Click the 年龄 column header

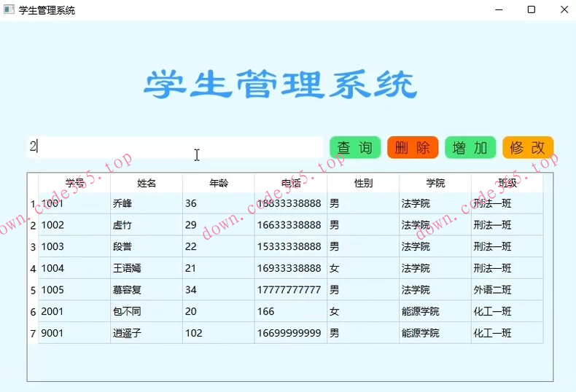pyautogui.click(x=219, y=183)
